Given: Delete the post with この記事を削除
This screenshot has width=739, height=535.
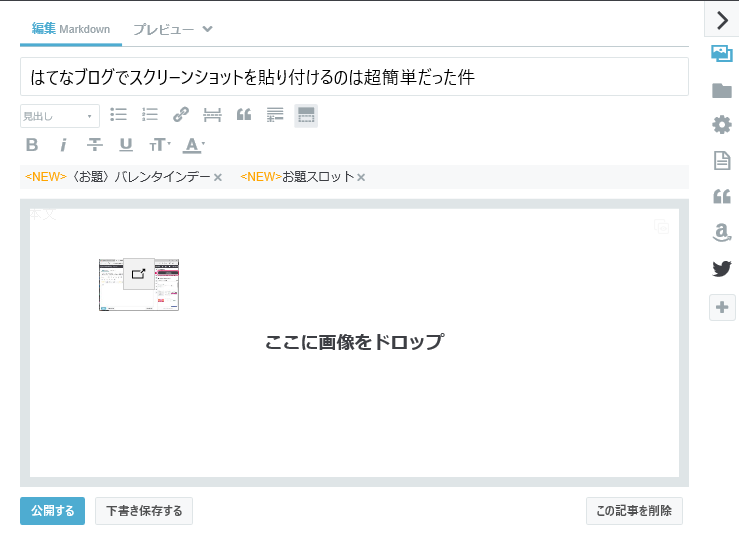Looking at the screenshot, I should click(x=634, y=511).
